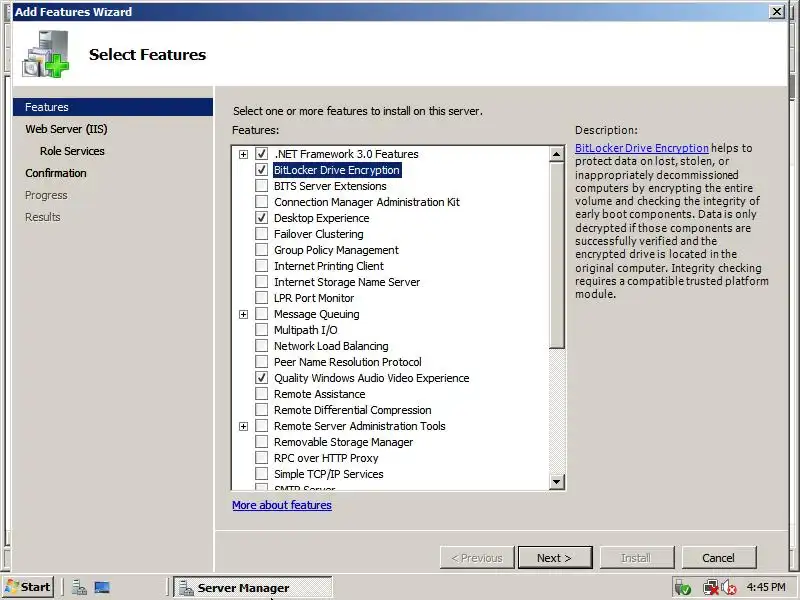
Task: Click features list scroll down arrow
Action: [x=557, y=481]
